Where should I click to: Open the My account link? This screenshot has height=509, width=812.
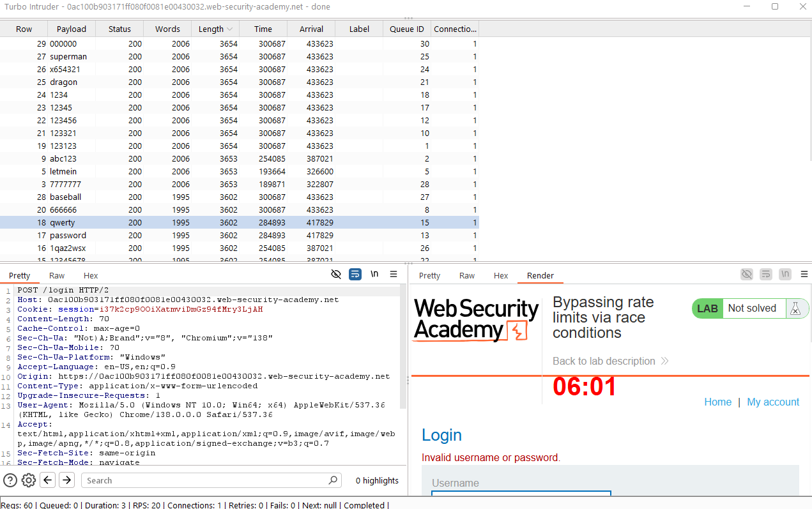coord(773,402)
